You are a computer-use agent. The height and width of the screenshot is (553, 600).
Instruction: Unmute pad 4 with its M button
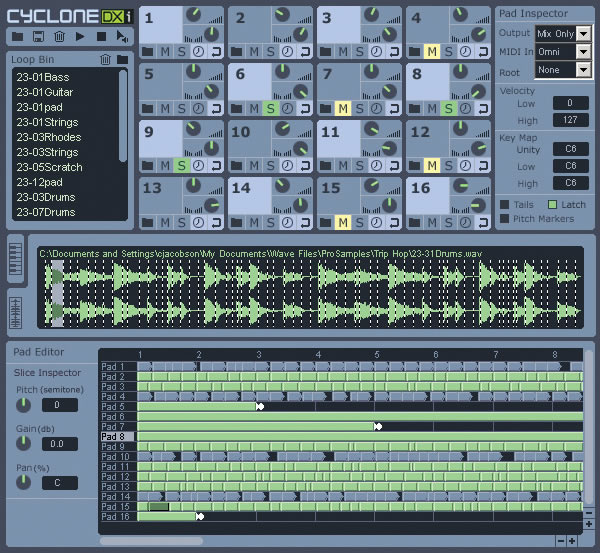[x=432, y=51]
